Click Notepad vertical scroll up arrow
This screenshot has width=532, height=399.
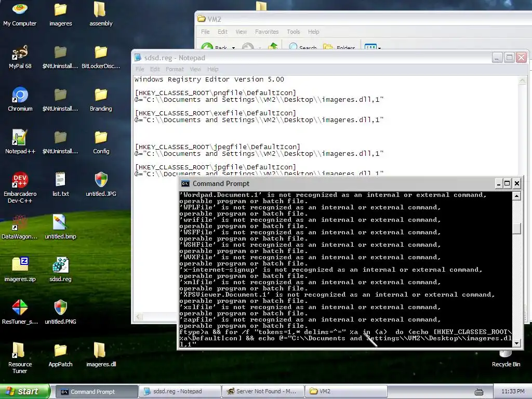522,81
